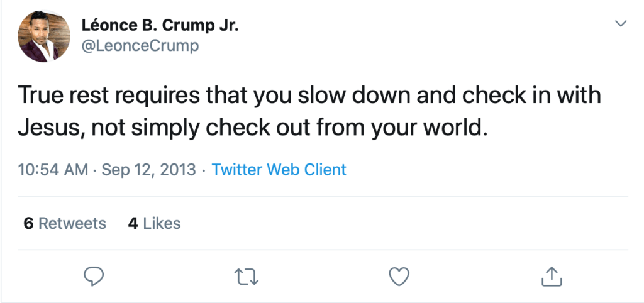The image size is (644, 303).
Task: Click the word "Retweets" label
Action: point(72,223)
